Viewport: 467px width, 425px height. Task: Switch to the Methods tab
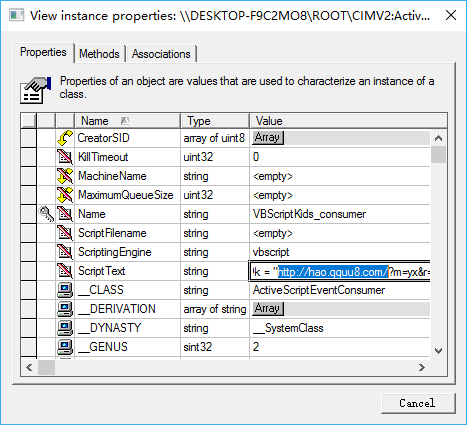point(99,54)
